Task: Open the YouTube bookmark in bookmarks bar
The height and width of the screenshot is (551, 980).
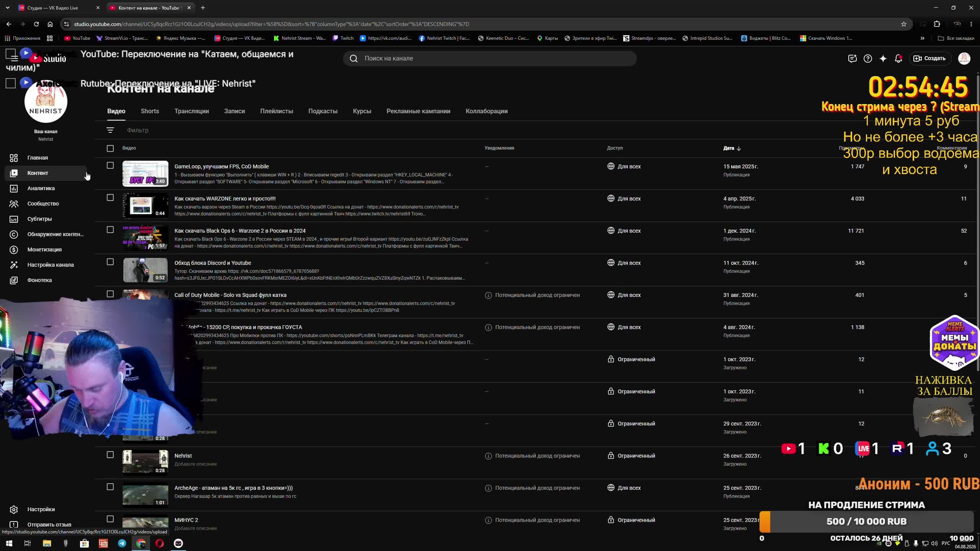Action: point(77,38)
